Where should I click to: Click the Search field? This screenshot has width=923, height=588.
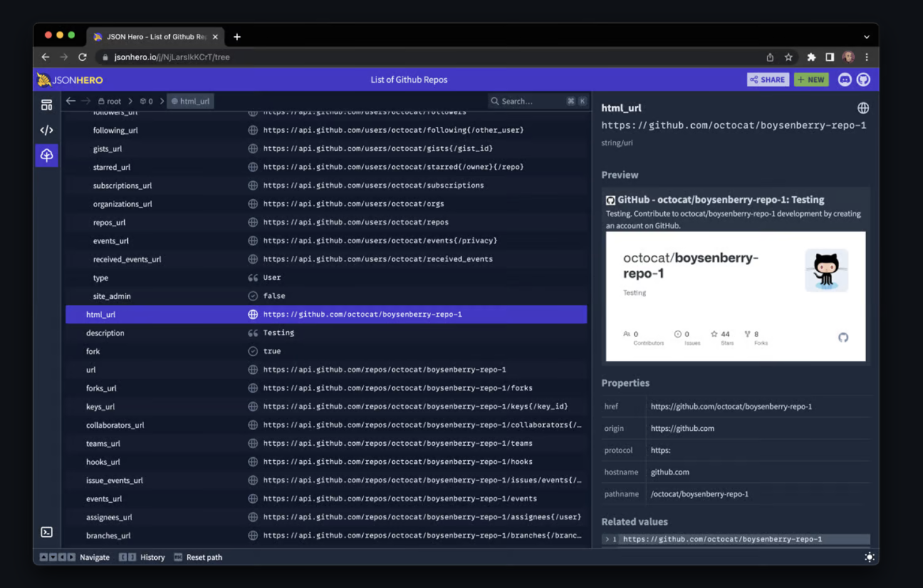[538, 101]
